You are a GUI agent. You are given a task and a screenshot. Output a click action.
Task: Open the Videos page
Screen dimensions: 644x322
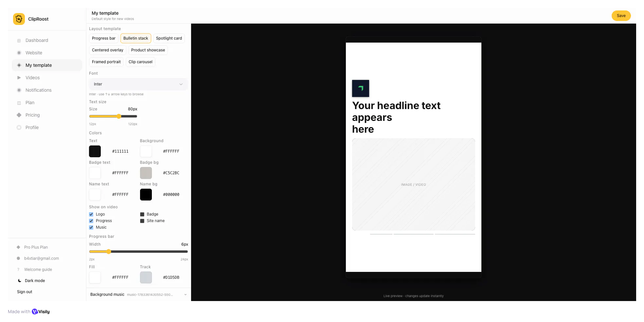click(x=47, y=78)
